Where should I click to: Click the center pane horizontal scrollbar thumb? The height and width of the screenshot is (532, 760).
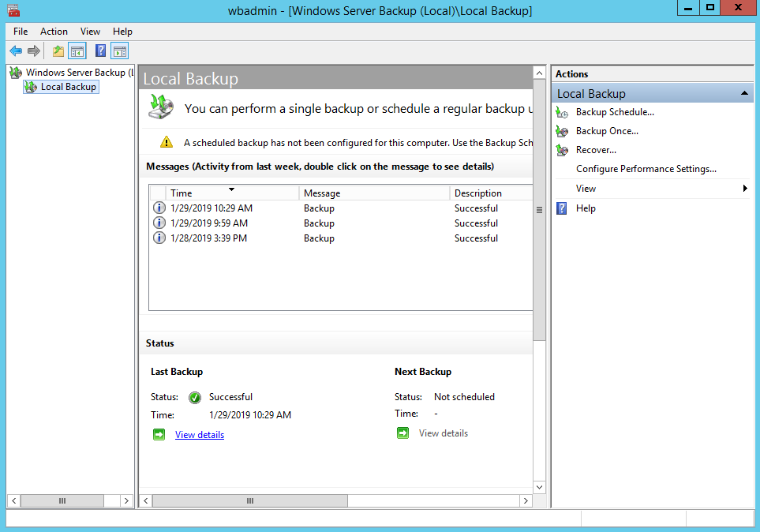[x=249, y=501]
